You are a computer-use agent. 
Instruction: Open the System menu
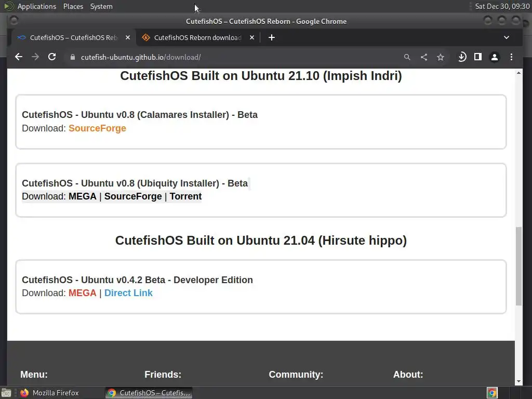pos(101,6)
